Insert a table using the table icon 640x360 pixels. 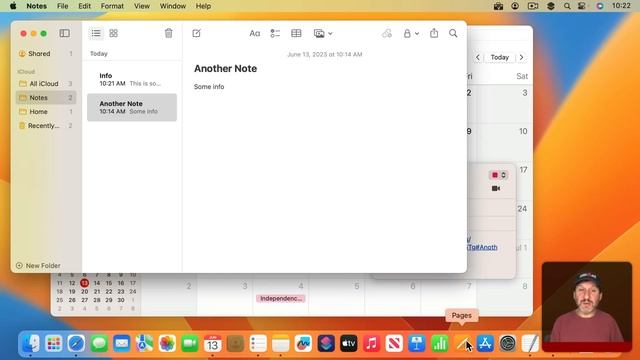pyautogui.click(x=296, y=33)
